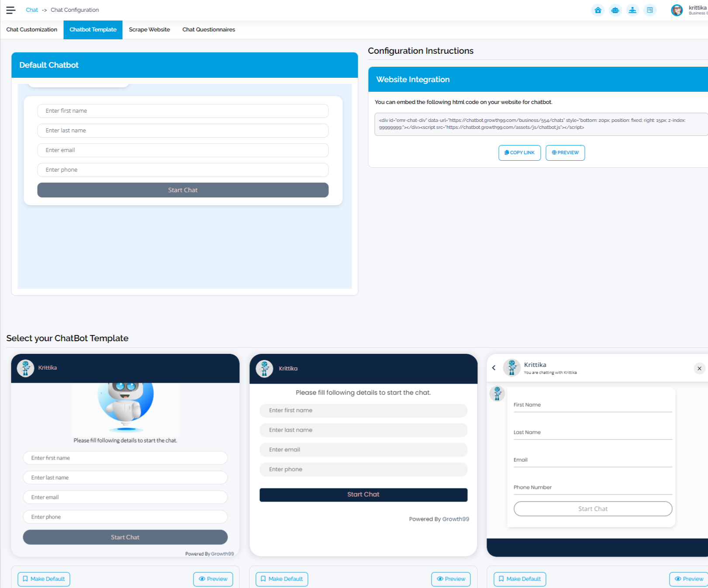
Task: Click Start Chat in Default Chatbot
Action: click(x=183, y=190)
